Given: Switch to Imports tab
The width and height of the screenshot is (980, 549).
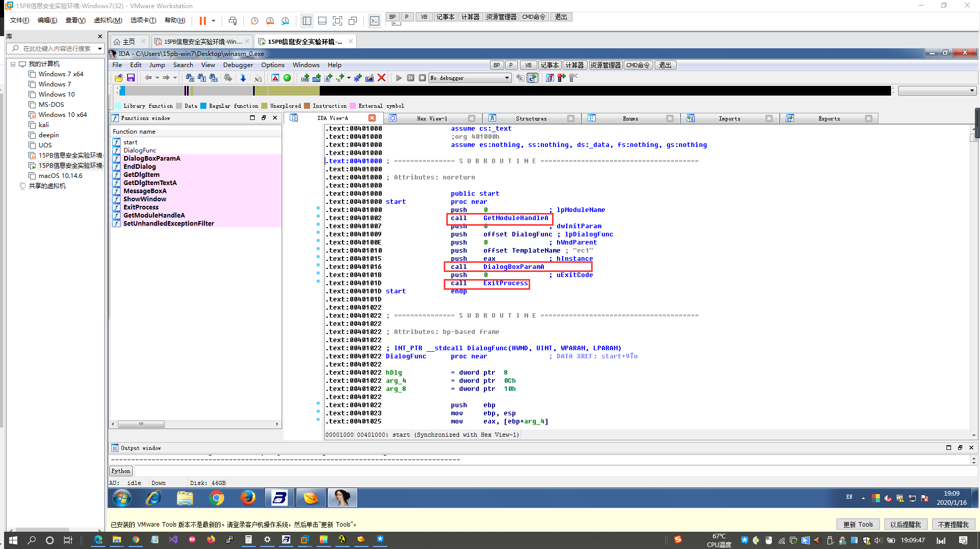Looking at the screenshot, I should [729, 118].
